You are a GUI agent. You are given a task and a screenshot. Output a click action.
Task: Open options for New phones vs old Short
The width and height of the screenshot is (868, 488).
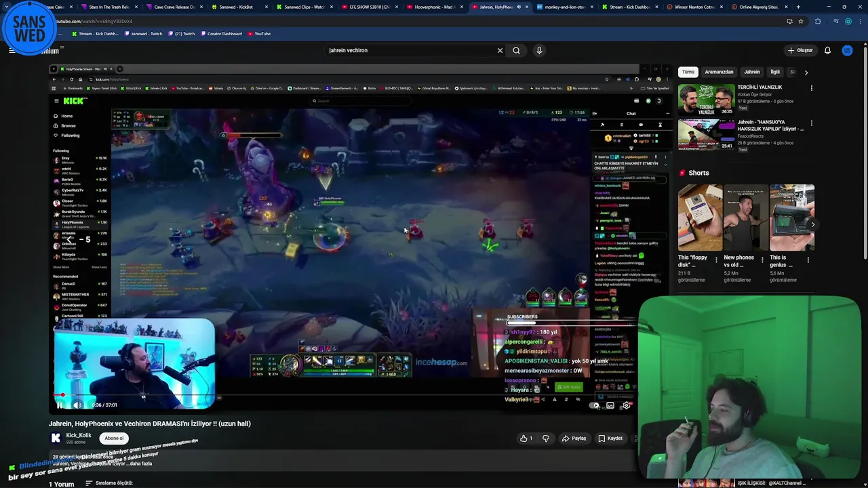(x=762, y=260)
